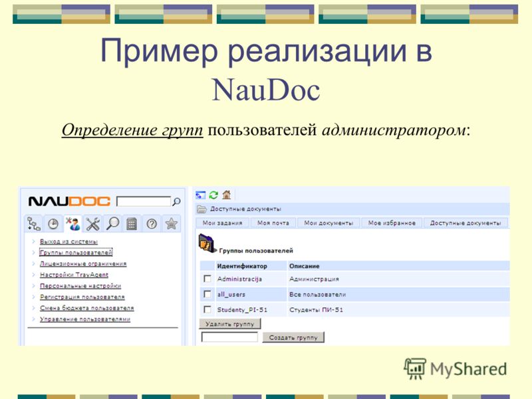Click the user groups folder icon
Viewport: 532px width, 399px height.
coord(207,243)
